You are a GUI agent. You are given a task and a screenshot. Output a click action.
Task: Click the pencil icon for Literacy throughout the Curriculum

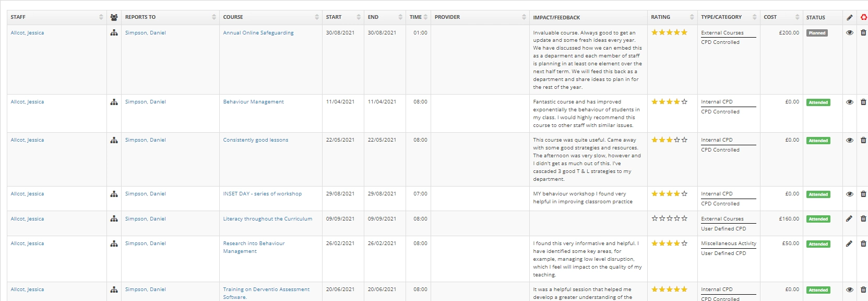click(x=849, y=219)
